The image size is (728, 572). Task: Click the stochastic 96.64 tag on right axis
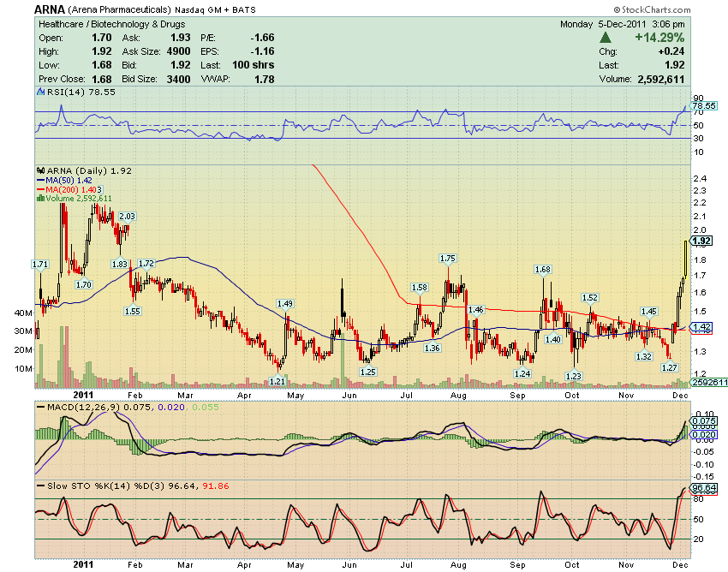[704, 487]
